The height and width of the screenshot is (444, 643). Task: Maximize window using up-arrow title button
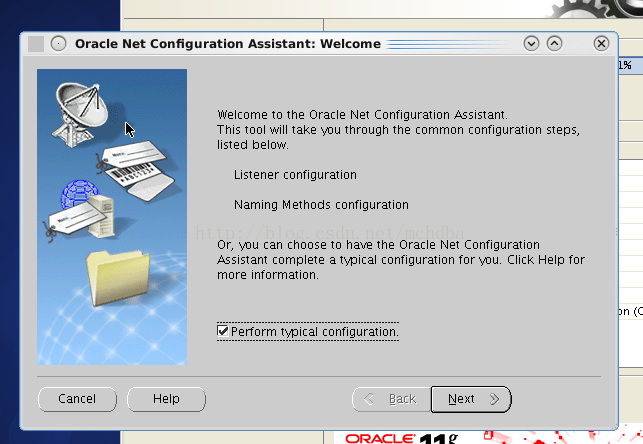pos(554,43)
